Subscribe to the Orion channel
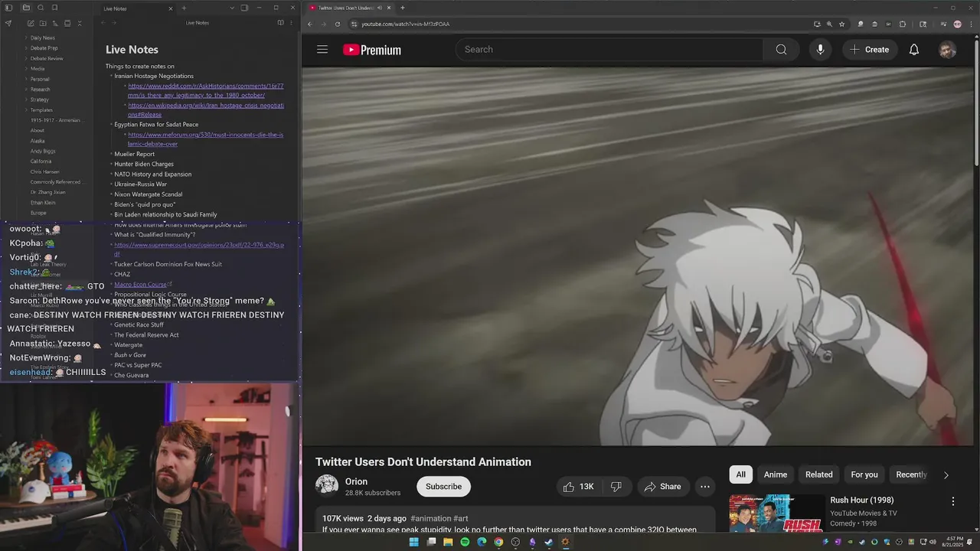 (443, 487)
